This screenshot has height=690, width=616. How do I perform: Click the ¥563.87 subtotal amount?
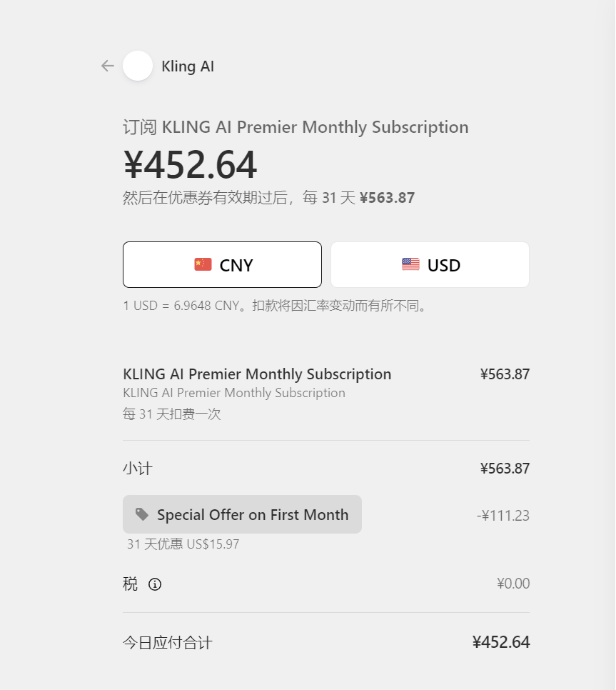coord(505,469)
